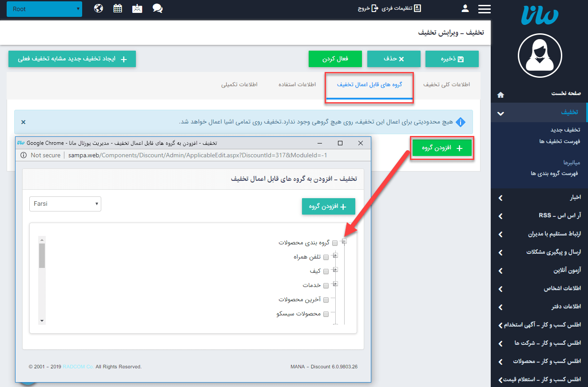
Task: Click the home icon beside صفحه نخست
Action: click(x=501, y=94)
